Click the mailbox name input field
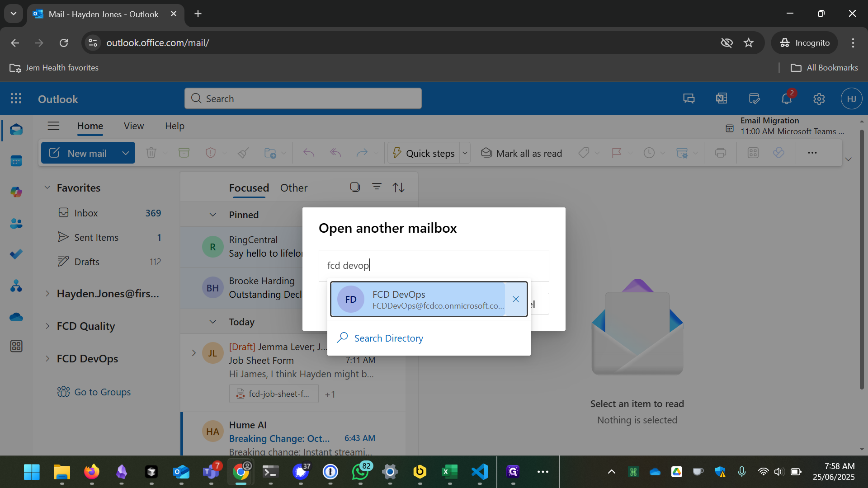This screenshot has height=488, width=868. (x=434, y=266)
